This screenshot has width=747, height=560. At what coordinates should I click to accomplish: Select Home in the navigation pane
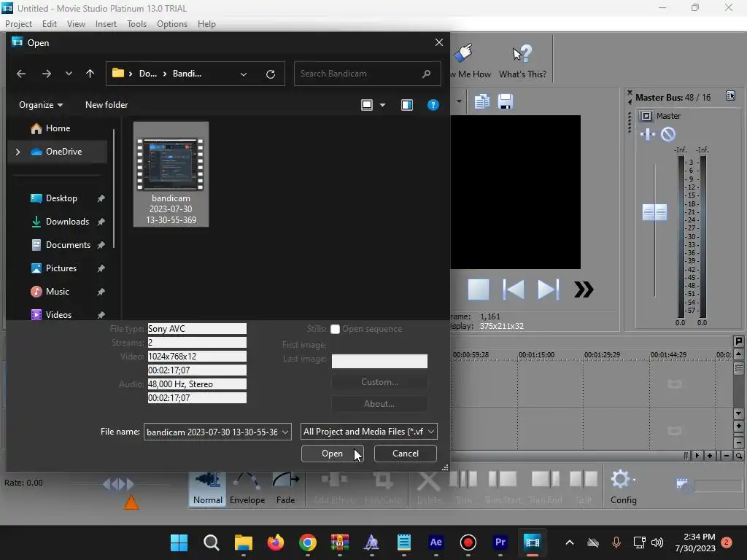[57, 128]
